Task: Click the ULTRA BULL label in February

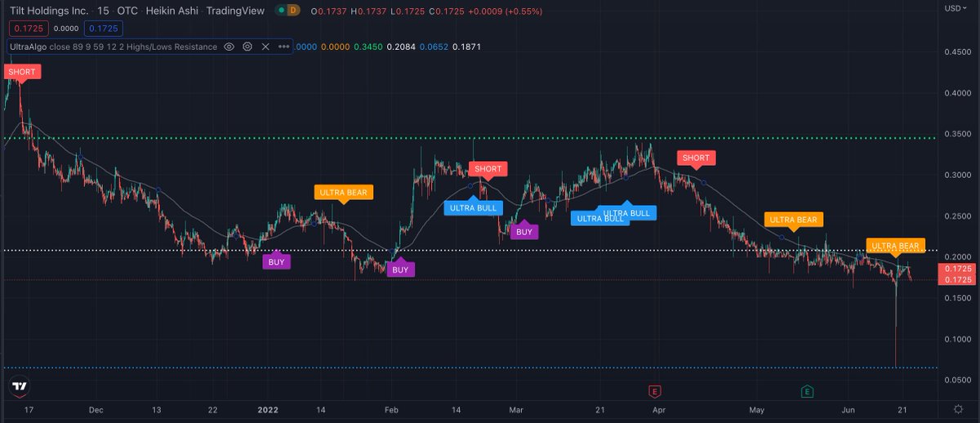Action: pyautogui.click(x=474, y=207)
